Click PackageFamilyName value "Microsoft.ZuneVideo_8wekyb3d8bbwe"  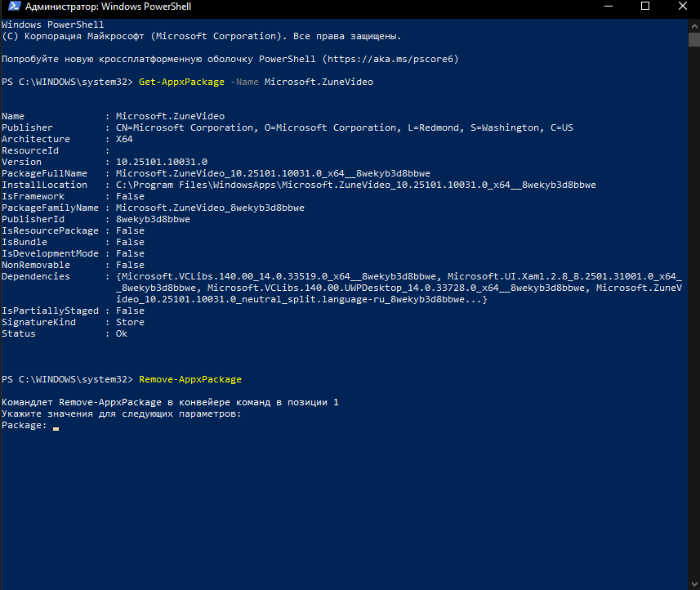pyautogui.click(x=210, y=208)
